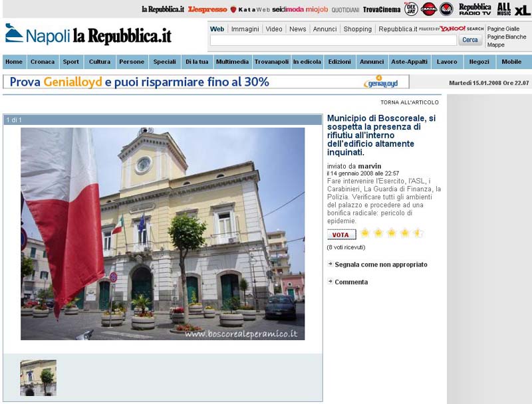This screenshot has width=532, height=404.
Task: Select the Annunci search tab
Action: [x=325, y=29]
